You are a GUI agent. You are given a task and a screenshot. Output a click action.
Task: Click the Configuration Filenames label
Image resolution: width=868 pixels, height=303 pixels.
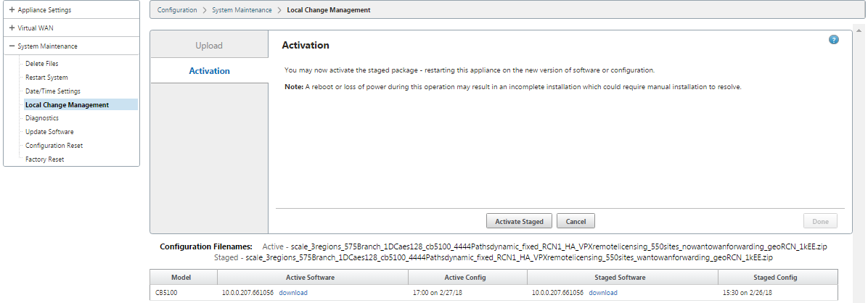click(x=206, y=246)
